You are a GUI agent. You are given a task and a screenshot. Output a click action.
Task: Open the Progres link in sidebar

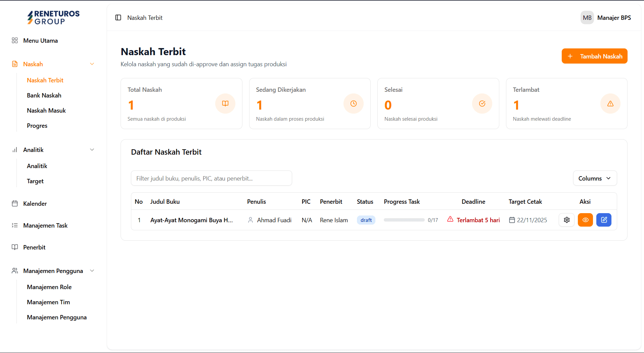pos(37,125)
